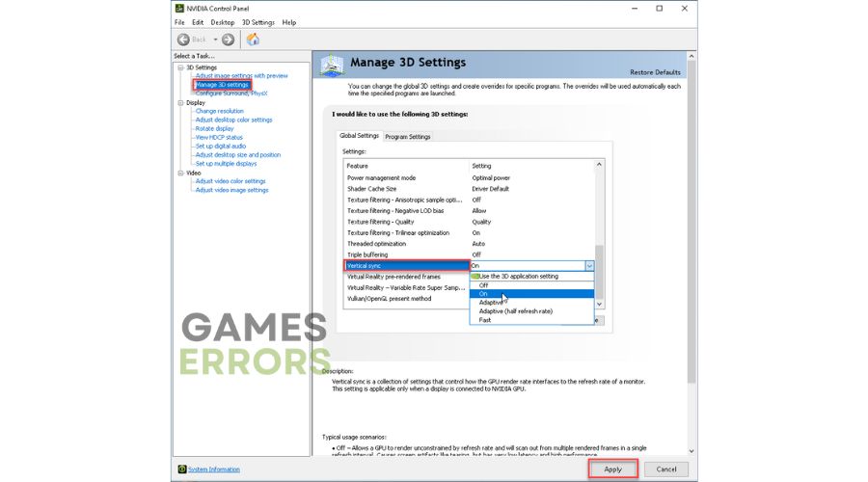Toggle the Vertical sync dropdown arrow

(x=589, y=266)
